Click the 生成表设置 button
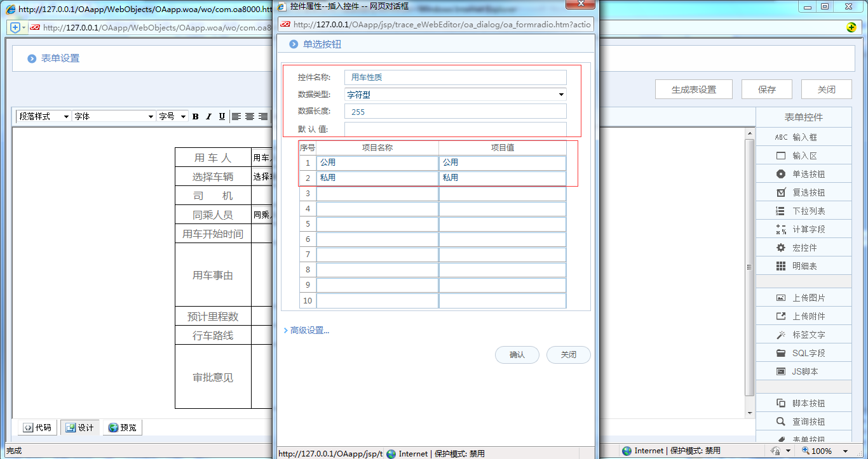The image size is (868, 459). click(x=693, y=90)
